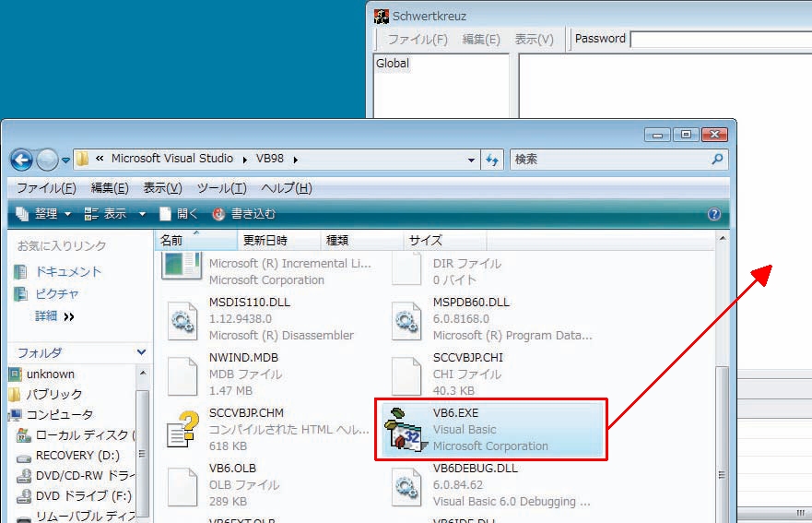Select Microsoft Visual Studio breadcrumb segment
The height and width of the screenshot is (523, 812).
[x=172, y=159]
